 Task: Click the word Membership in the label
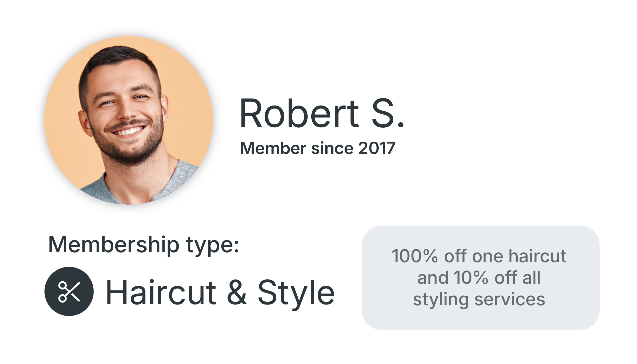click(114, 244)
